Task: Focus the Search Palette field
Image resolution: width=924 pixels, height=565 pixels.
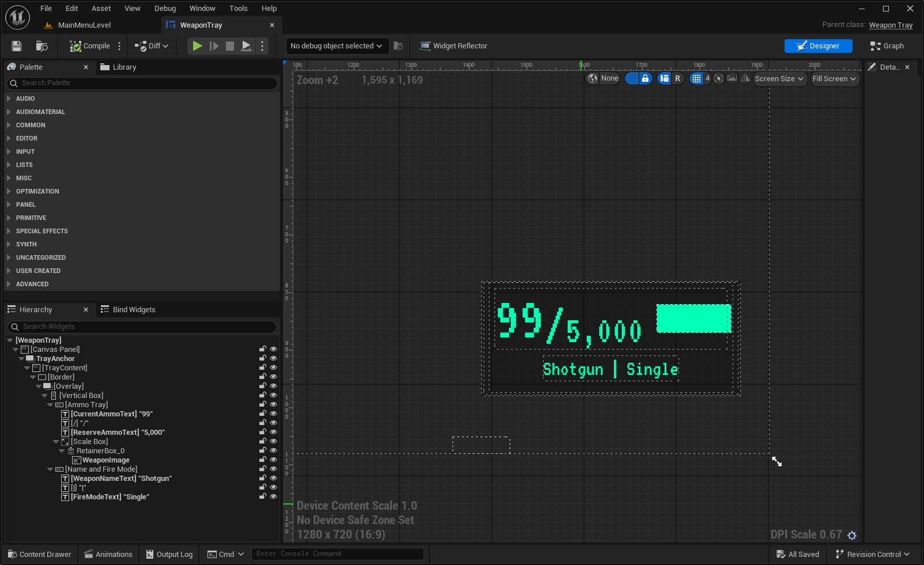Action: [142, 84]
